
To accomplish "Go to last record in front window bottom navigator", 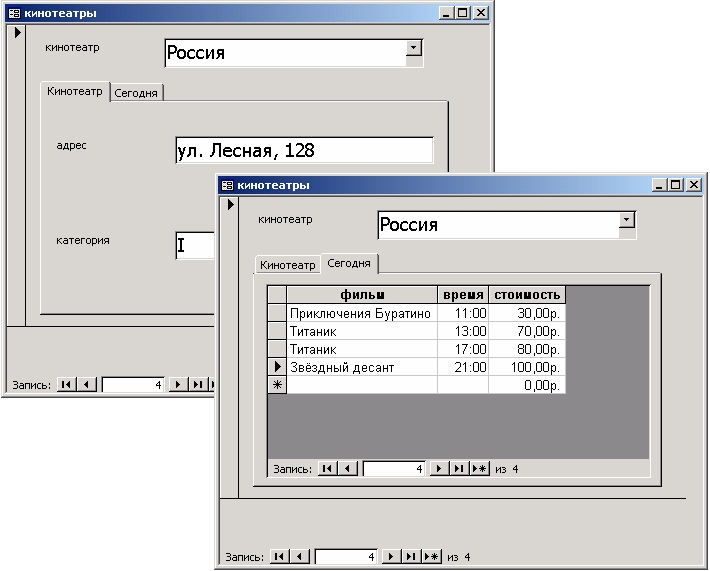I will click(410, 556).
